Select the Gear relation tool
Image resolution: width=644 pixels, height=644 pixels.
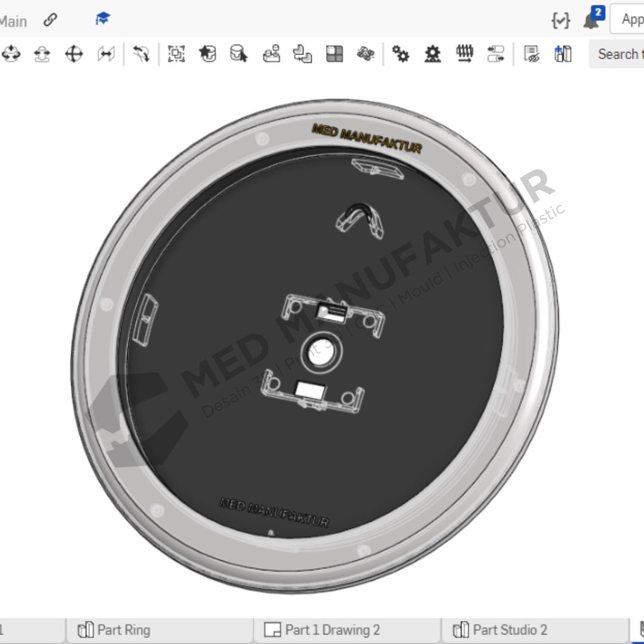click(400, 54)
